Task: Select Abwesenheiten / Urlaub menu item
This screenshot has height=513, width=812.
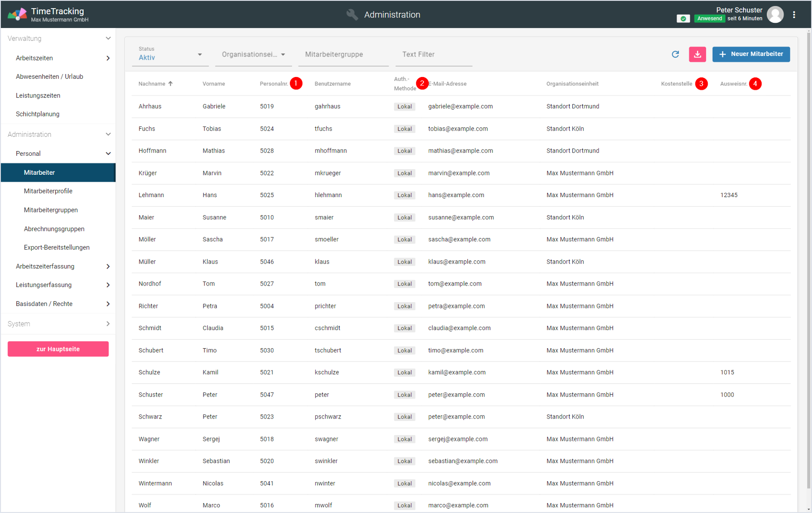Action: pyautogui.click(x=49, y=76)
